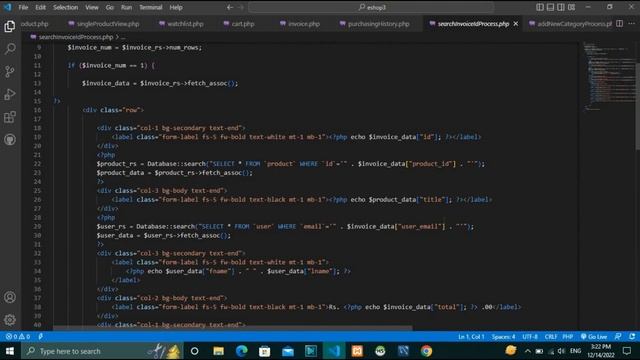
Task: Open the Extensions view
Action: click(x=10, y=117)
